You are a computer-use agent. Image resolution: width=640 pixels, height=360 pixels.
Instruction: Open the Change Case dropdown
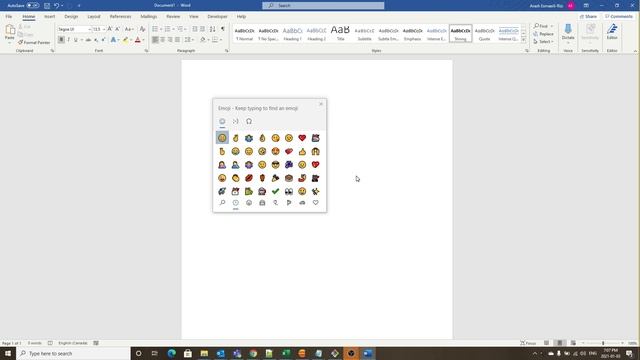click(129, 29)
